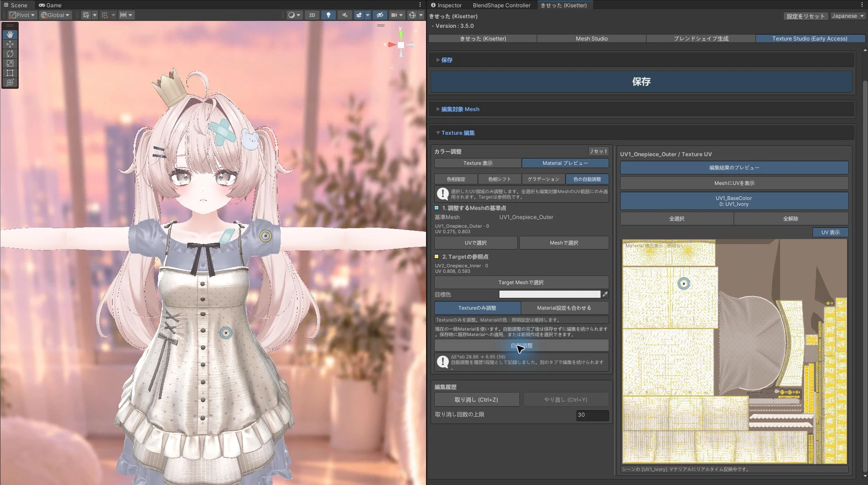Screen dimensions: 868x485
Task: Select the Hand view tool
Action: click(x=10, y=35)
